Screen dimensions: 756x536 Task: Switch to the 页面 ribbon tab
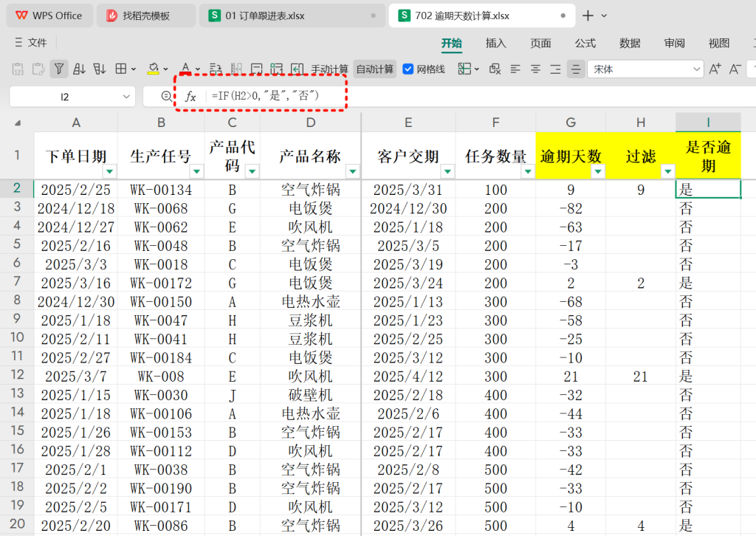coord(540,44)
